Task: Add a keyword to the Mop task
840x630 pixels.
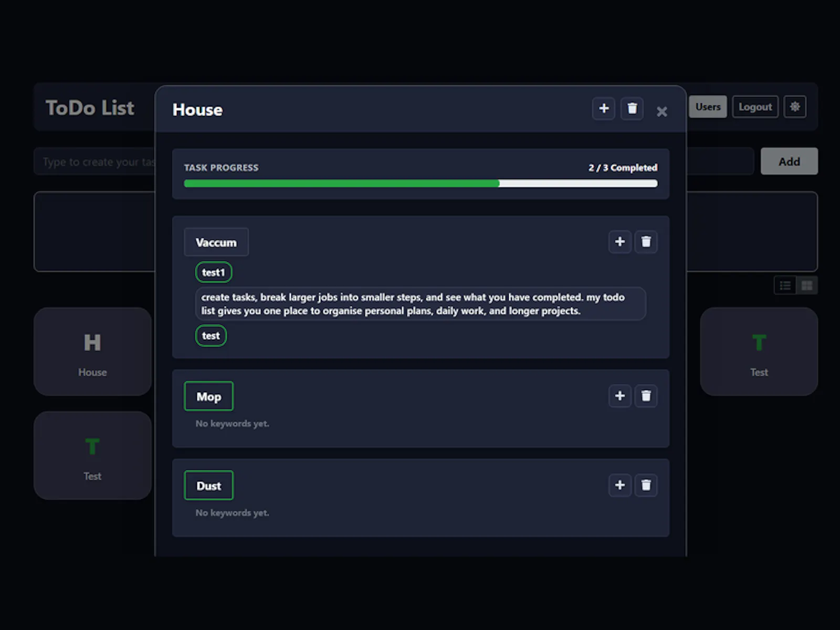Action: pos(620,396)
